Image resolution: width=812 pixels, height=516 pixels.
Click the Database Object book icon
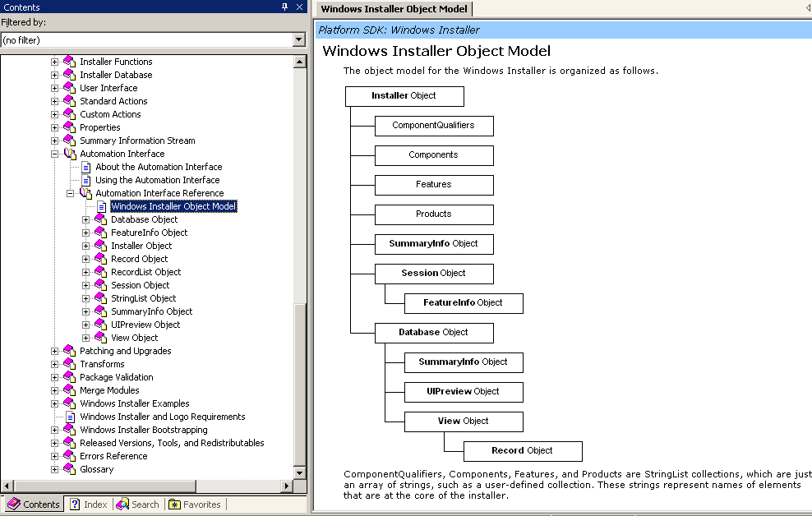pyautogui.click(x=100, y=219)
